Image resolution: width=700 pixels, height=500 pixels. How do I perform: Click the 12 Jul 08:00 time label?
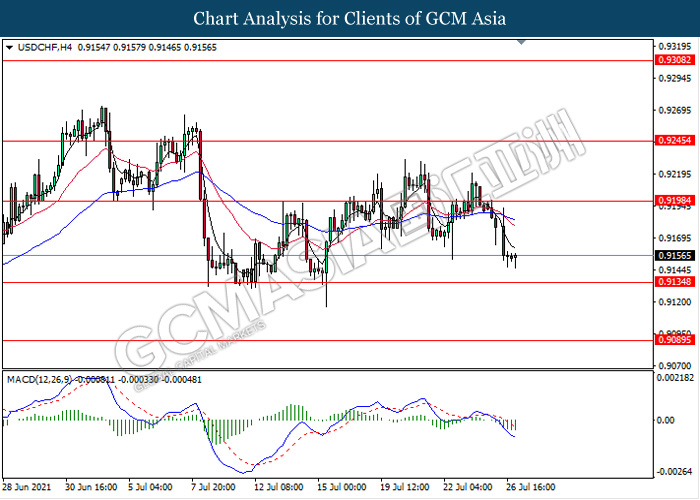tap(279, 487)
